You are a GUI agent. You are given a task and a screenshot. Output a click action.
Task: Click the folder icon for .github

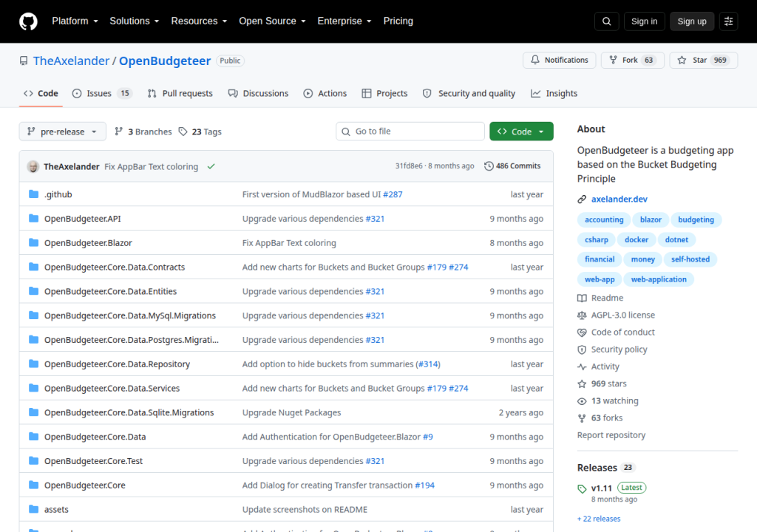coord(34,194)
